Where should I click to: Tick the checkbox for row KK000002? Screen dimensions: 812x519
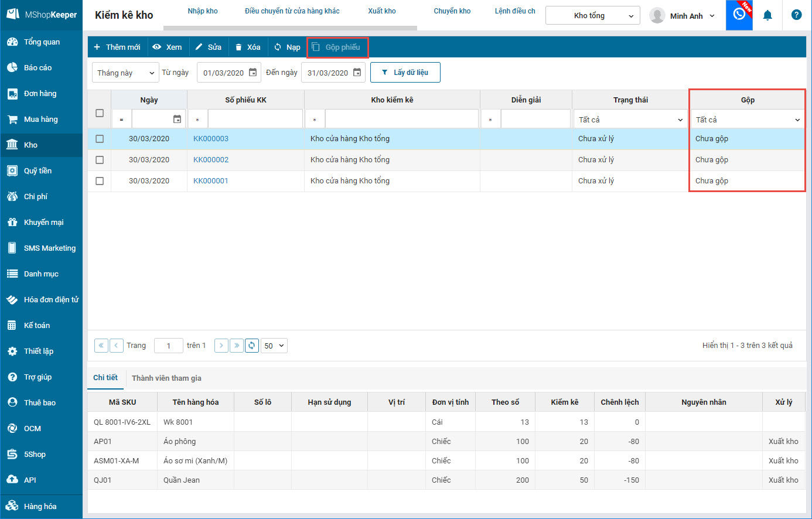point(100,160)
